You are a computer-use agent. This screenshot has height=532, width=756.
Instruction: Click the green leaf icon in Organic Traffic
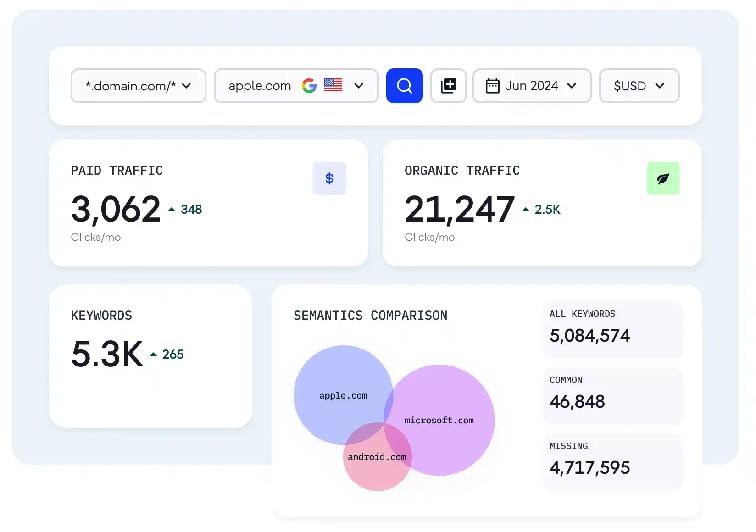[x=663, y=178]
